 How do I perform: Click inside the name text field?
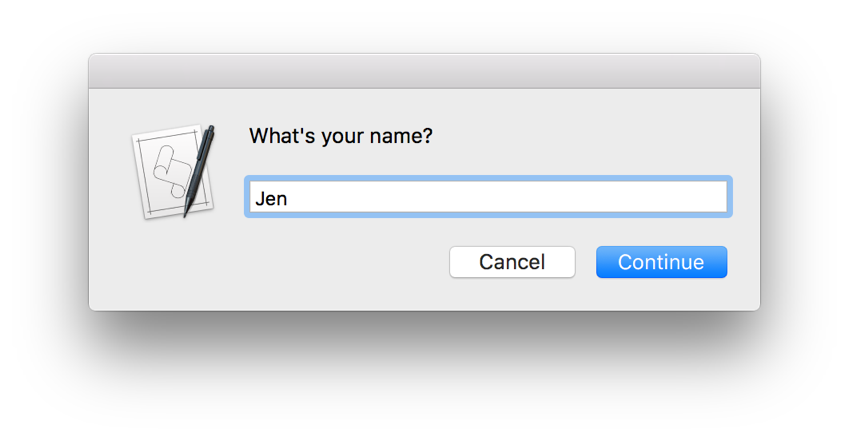[488, 197]
